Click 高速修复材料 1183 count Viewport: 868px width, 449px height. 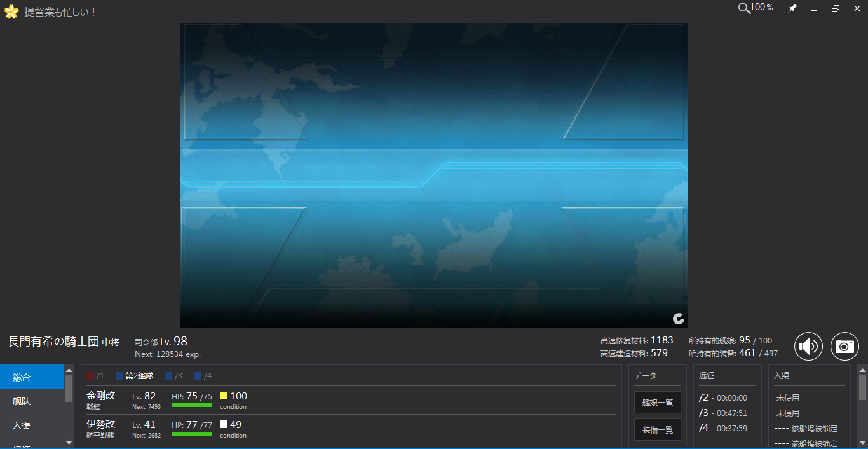(637, 340)
